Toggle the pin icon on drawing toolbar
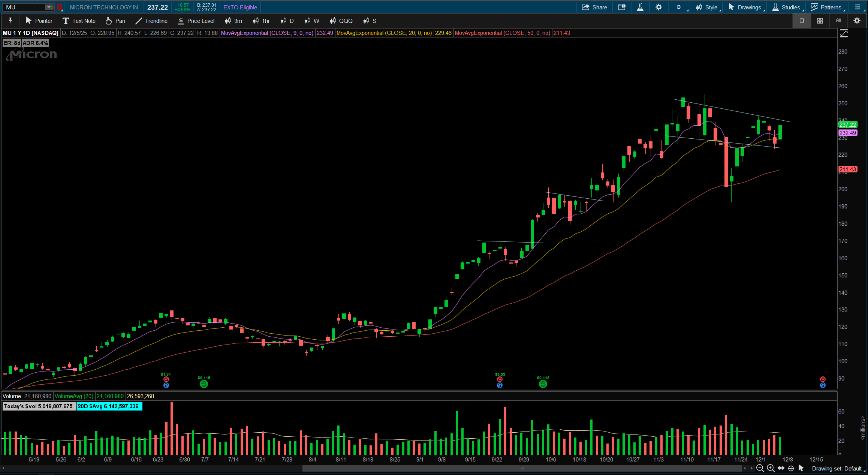Screen dimensions: 868x475 10,21
